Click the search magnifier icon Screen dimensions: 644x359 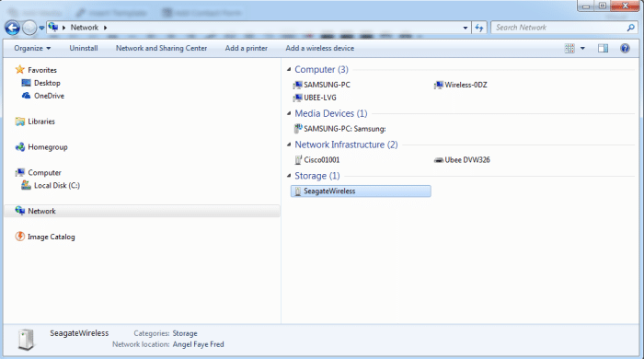coord(630,28)
